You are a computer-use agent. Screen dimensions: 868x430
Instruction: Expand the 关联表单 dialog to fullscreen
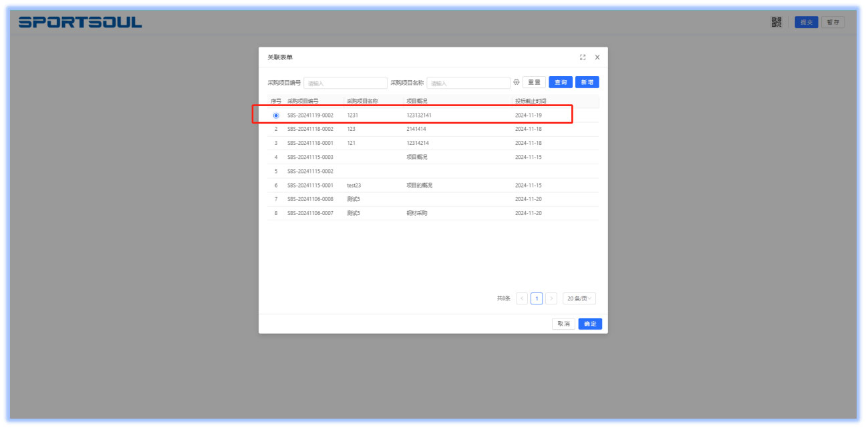coord(583,57)
